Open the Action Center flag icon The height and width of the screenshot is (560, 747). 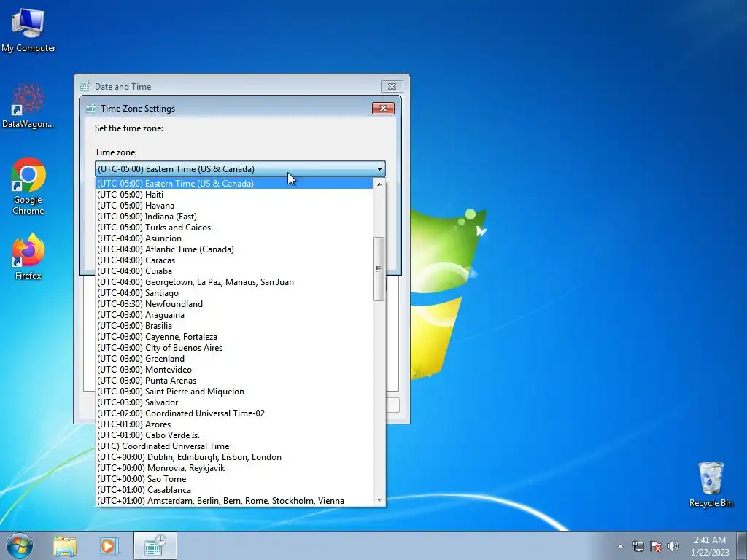[656, 546]
